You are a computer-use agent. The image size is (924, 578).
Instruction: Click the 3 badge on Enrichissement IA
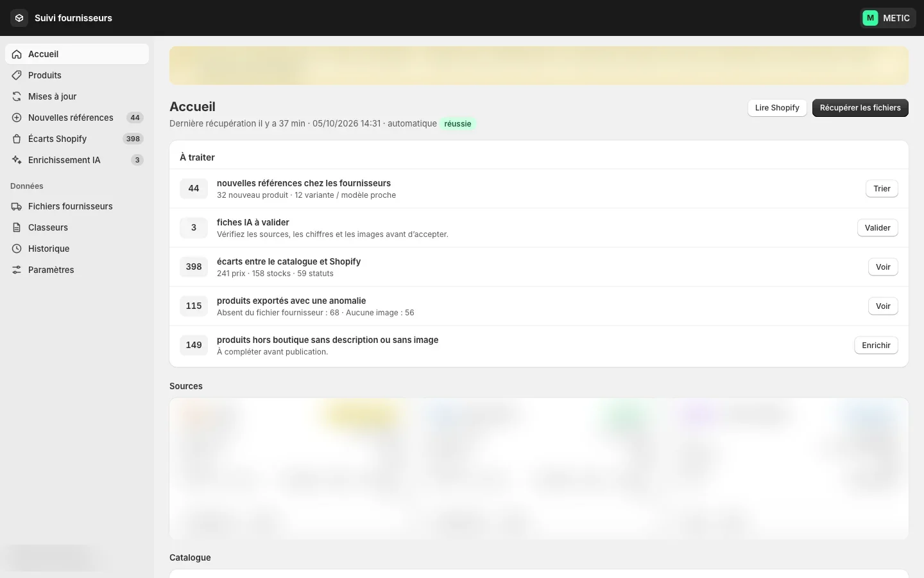point(137,160)
